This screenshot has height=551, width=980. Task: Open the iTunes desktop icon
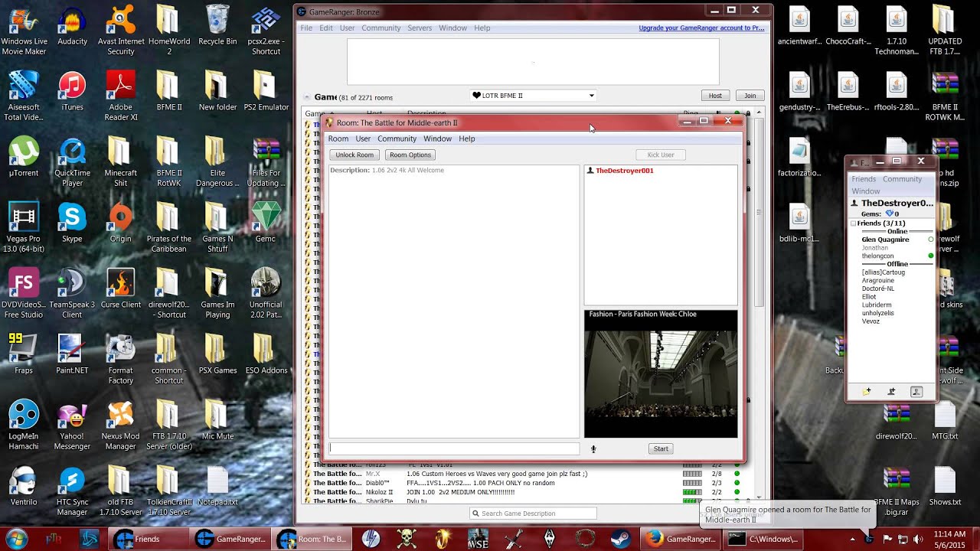[x=72, y=91]
